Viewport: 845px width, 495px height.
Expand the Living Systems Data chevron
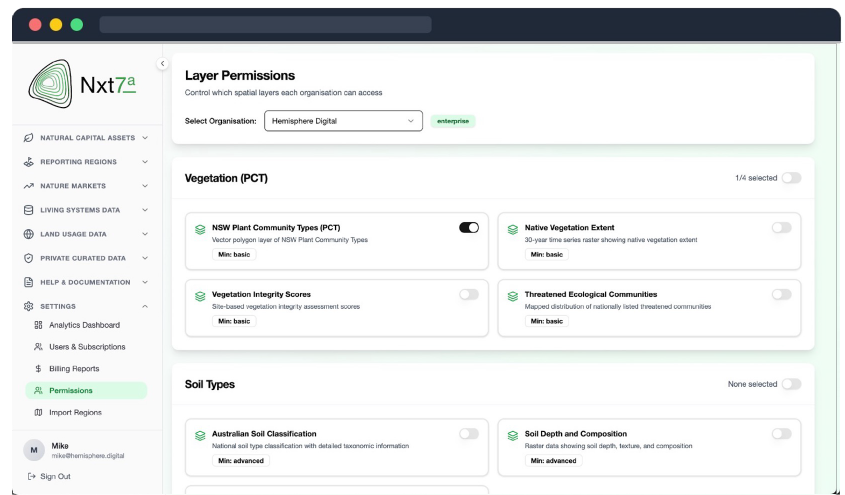point(145,210)
